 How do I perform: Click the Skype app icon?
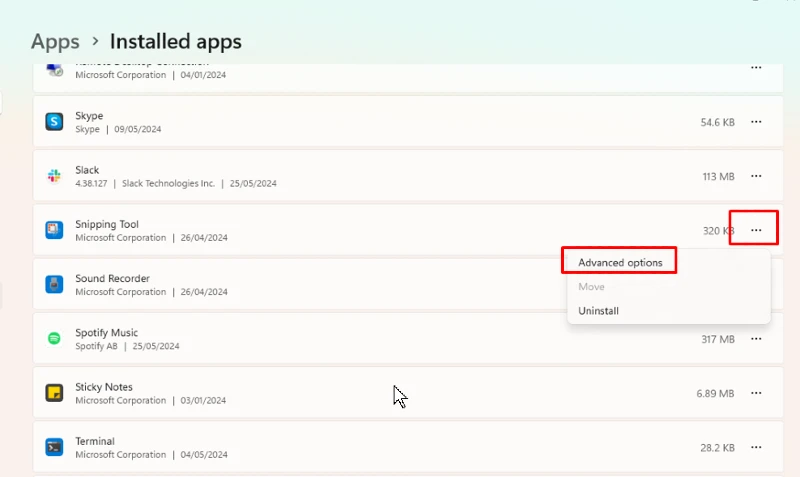[x=54, y=122]
